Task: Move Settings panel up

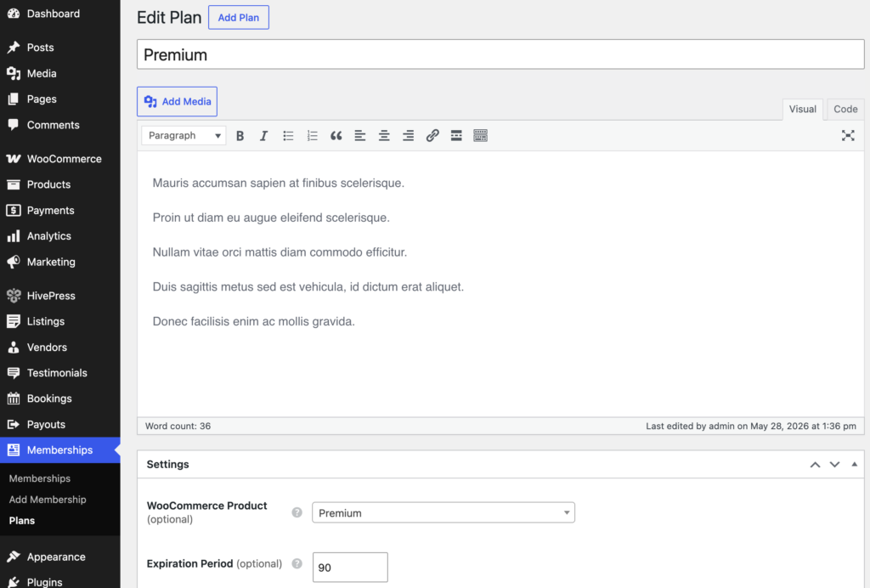Action: click(x=815, y=464)
